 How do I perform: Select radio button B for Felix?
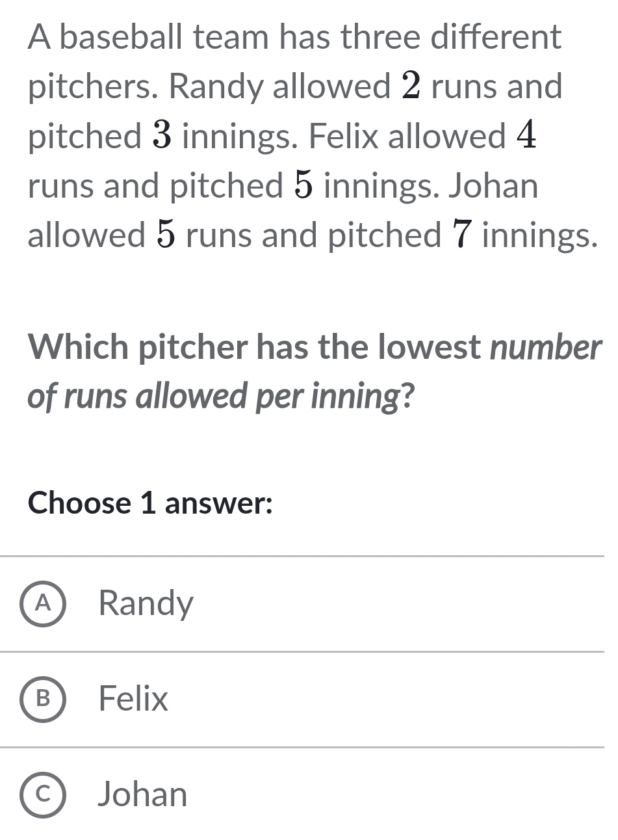coord(44,700)
